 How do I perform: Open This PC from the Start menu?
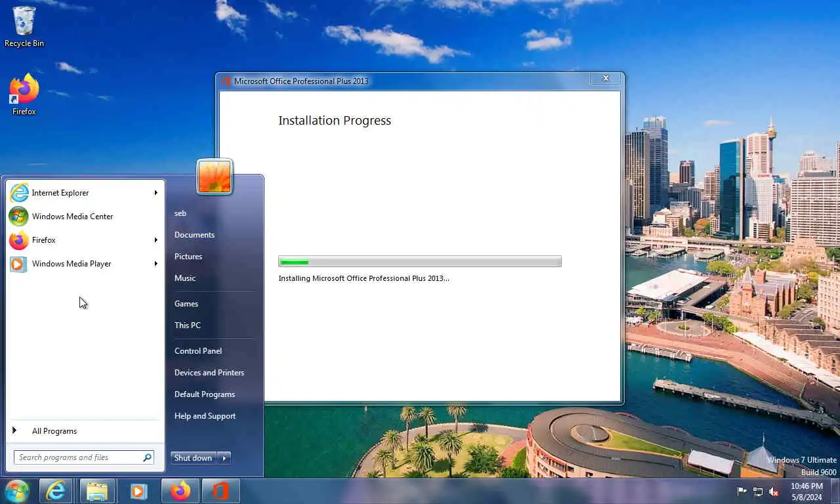pyautogui.click(x=188, y=325)
